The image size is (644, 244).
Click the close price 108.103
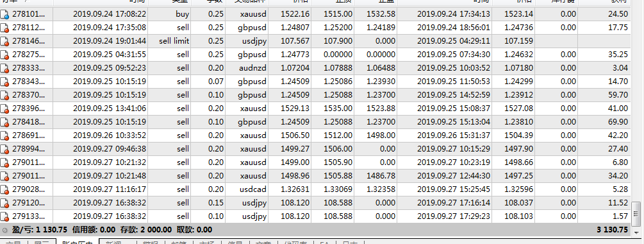pyautogui.click(x=519, y=216)
